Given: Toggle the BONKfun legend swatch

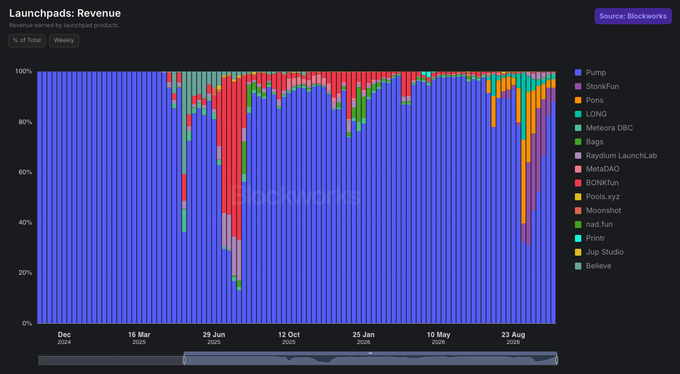Looking at the screenshot, I should click(x=578, y=183).
